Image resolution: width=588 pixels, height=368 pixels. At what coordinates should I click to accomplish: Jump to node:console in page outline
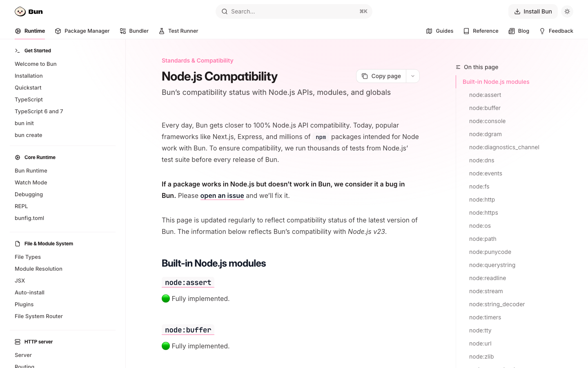(x=487, y=121)
